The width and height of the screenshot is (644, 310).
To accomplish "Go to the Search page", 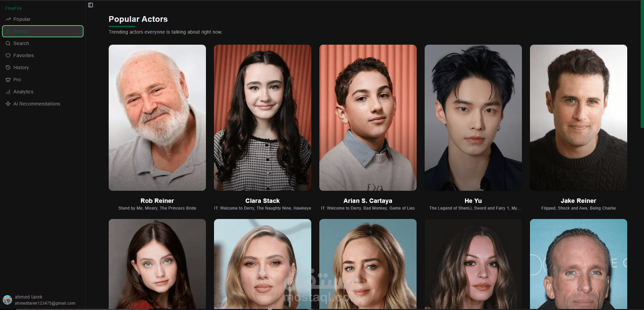I will point(43,43).
